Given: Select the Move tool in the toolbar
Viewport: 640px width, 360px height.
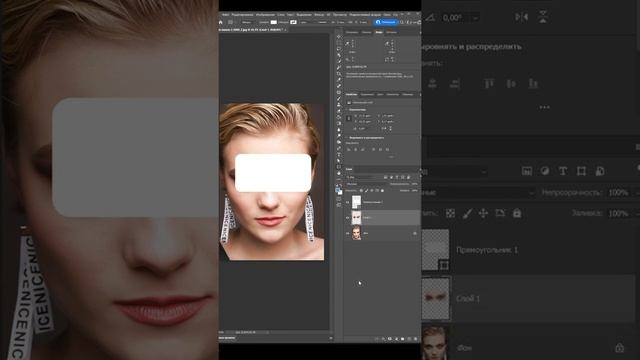Looking at the screenshot, I should [339, 37].
